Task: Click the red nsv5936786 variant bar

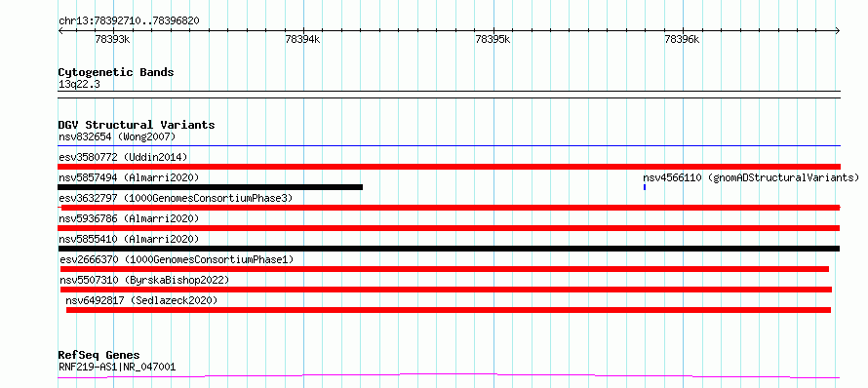Action: (x=449, y=228)
